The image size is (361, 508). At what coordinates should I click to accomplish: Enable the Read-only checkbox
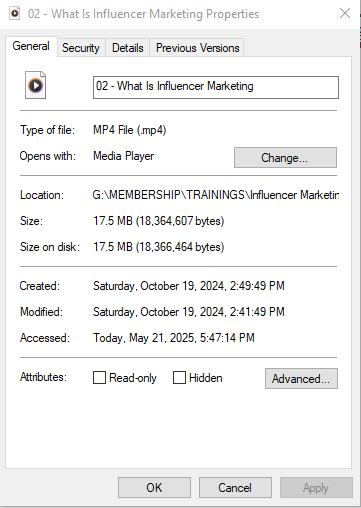click(x=99, y=378)
